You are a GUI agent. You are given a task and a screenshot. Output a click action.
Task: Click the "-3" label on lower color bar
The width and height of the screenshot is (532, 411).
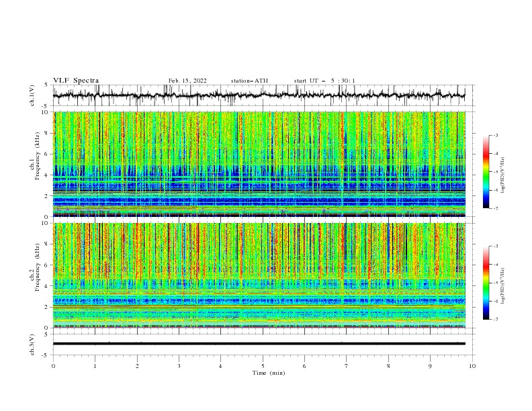point(495,246)
